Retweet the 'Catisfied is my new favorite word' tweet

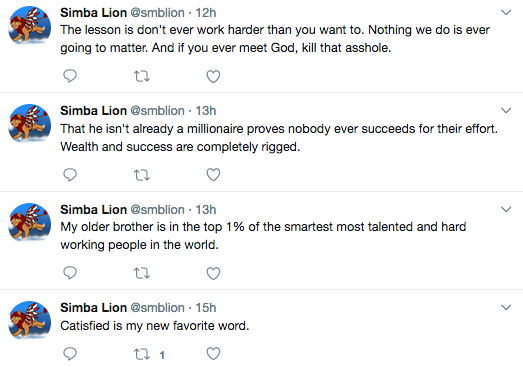coord(142,354)
